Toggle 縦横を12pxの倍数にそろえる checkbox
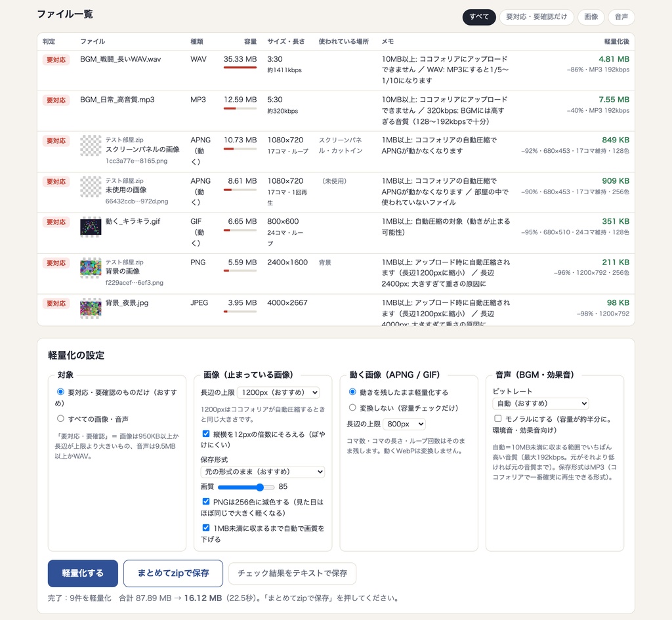Viewport: 672px width, 620px height. (x=206, y=434)
